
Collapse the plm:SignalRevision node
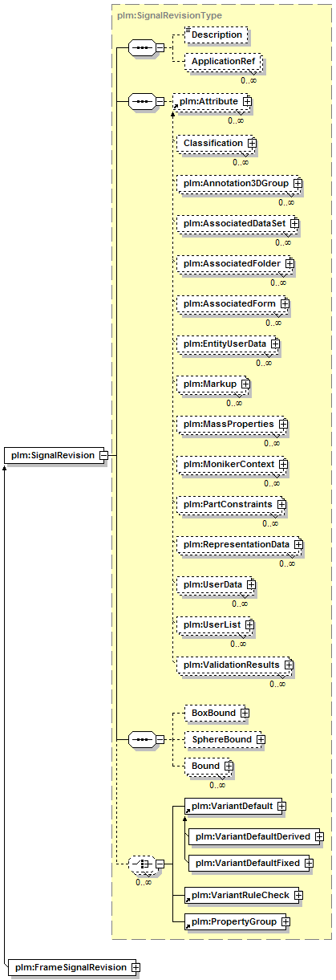click(x=103, y=456)
